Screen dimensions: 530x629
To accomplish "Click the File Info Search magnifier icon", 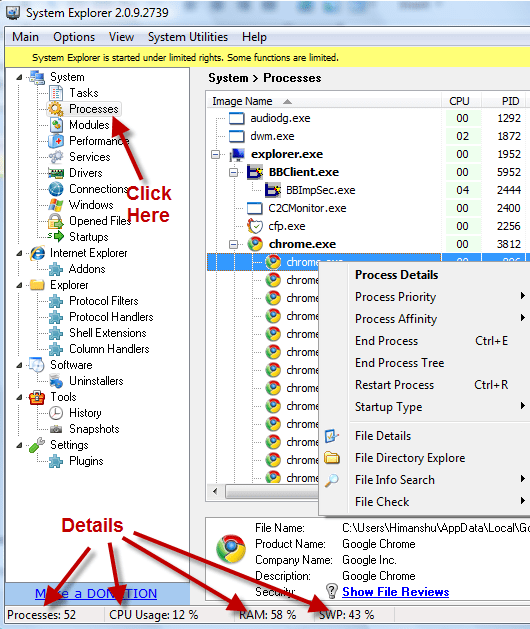I will [x=331, y=480].
